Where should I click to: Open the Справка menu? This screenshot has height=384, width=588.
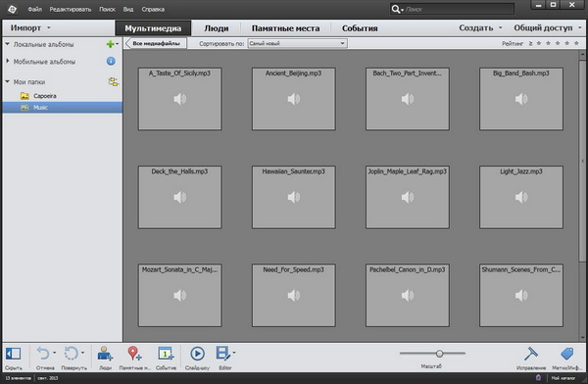pyautogui.click(x=153, y=9)
